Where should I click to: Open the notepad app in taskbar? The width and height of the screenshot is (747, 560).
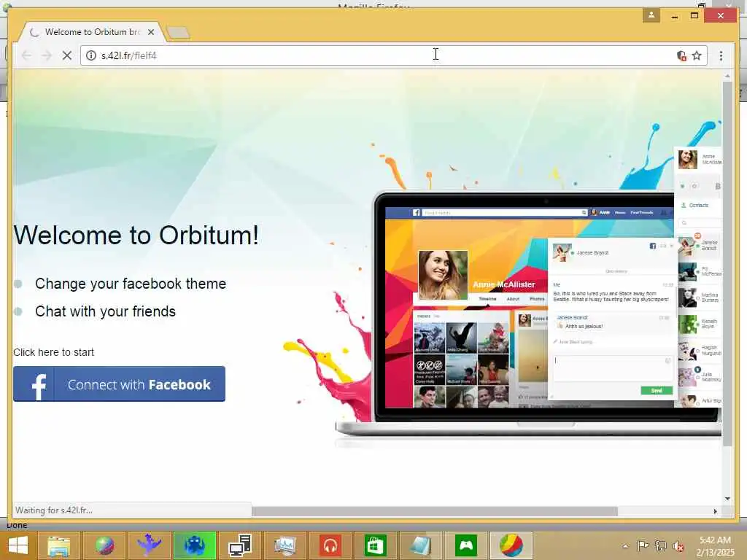420,545
